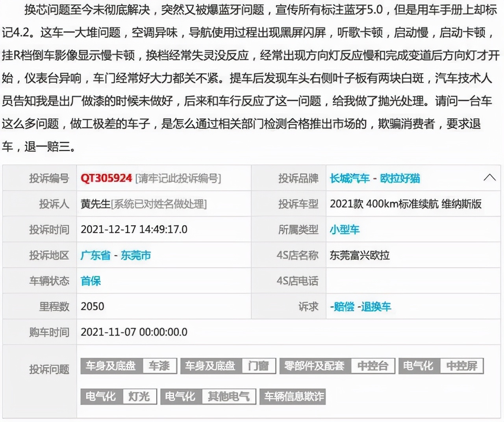Select the 零部件及配套 中控台 issue tag
504x422 pixels.
coord(337,366)
